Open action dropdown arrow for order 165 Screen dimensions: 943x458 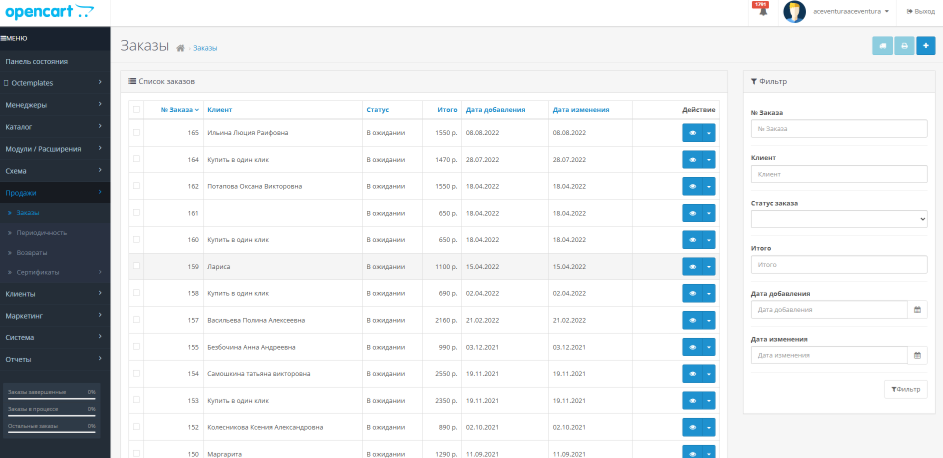point(708,133)
